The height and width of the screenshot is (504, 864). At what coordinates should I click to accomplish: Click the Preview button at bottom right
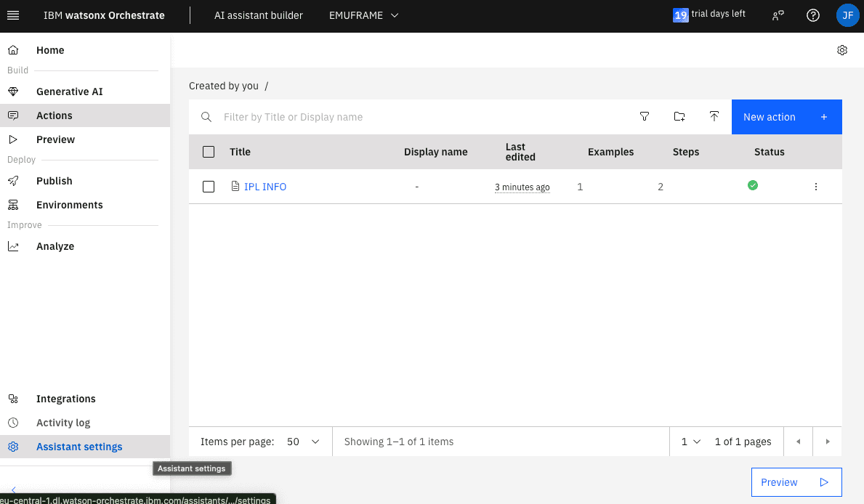[796, 482]
